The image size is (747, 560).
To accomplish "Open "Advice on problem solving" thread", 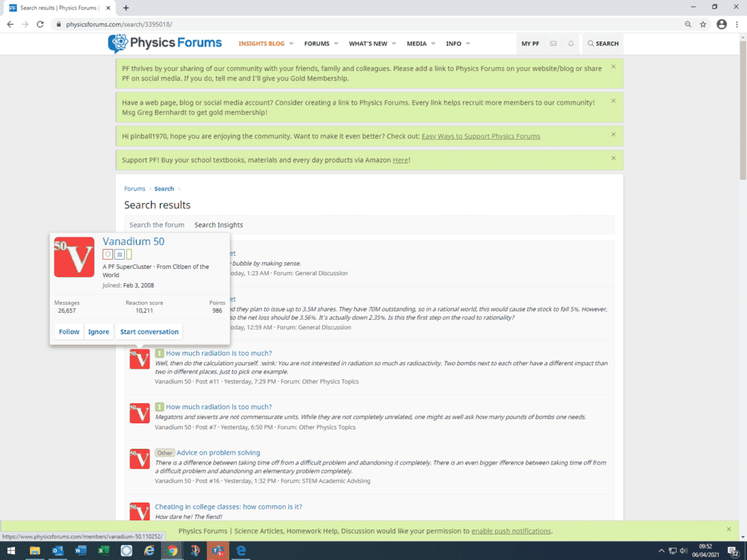I will 218,452.
